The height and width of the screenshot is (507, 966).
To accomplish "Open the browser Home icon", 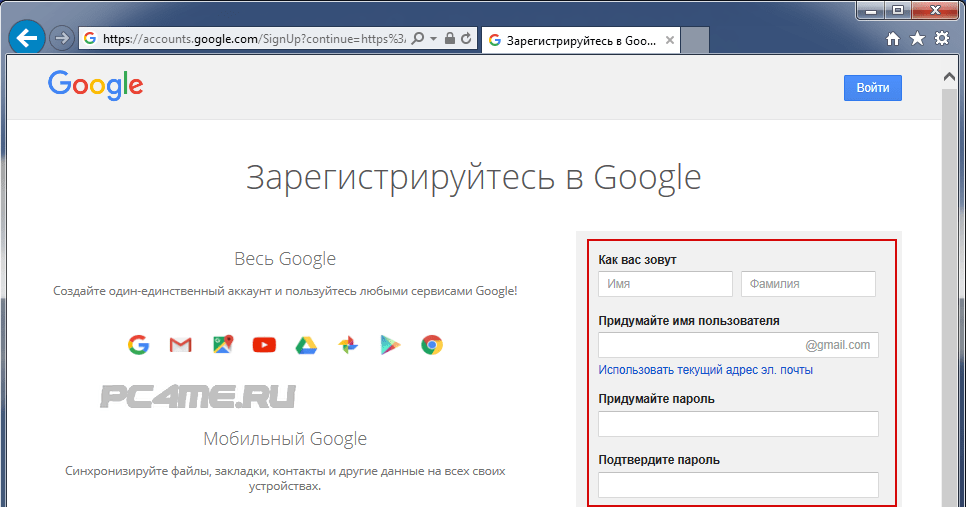I will point(893,39).
